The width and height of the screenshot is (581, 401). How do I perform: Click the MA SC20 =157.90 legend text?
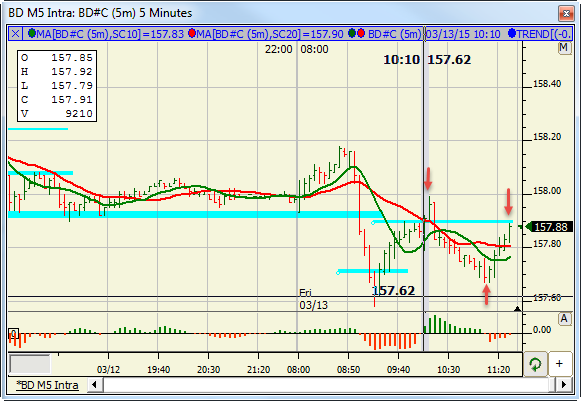tap(270, 34)
